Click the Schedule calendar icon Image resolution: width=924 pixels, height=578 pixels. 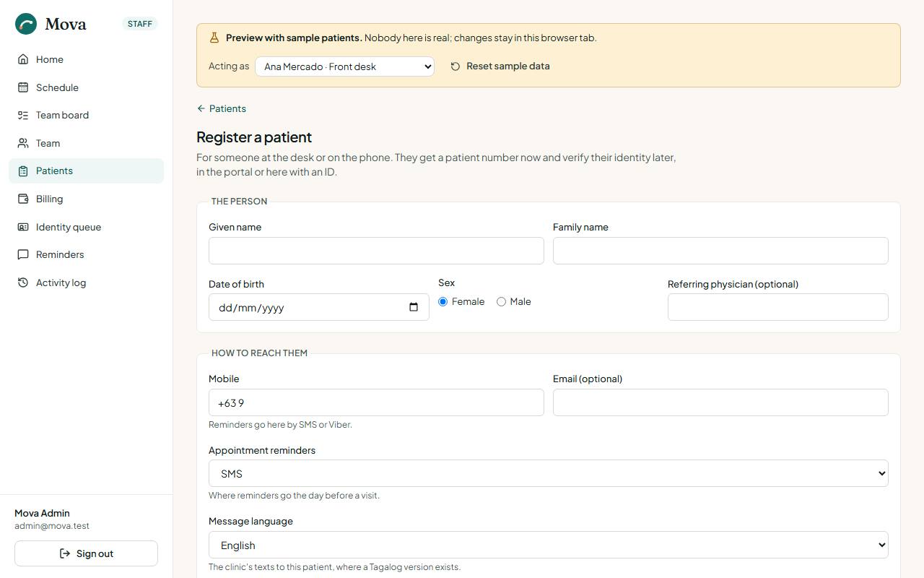tap(23, 87)
